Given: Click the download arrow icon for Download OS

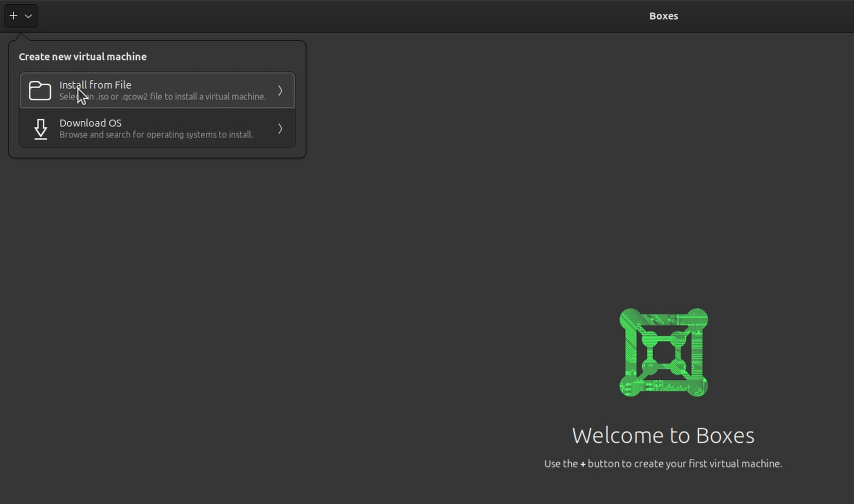Looking at the screenshot, I should coord(41,129).
